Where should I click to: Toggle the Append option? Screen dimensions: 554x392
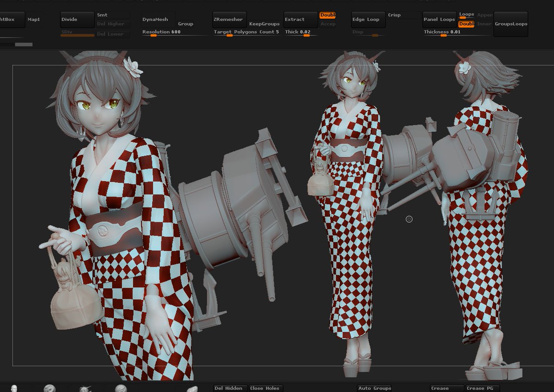pos(485,15)
